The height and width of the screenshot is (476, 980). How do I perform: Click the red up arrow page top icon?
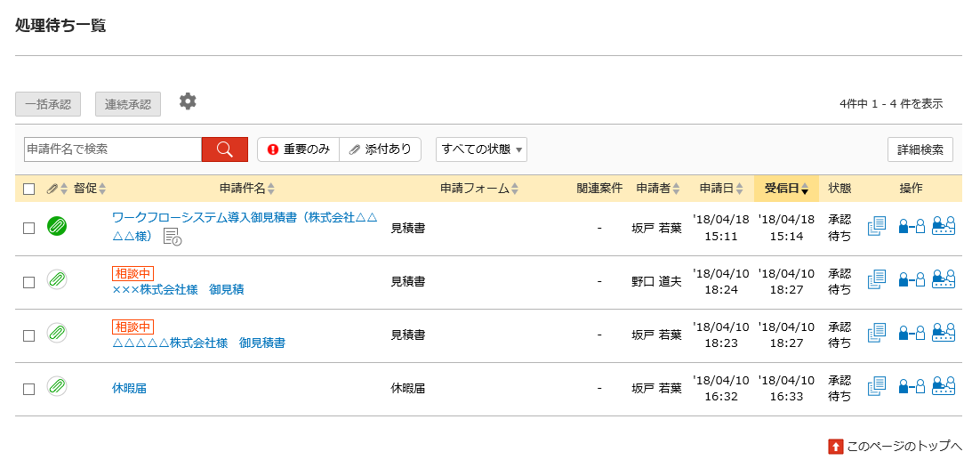point(836,446)
